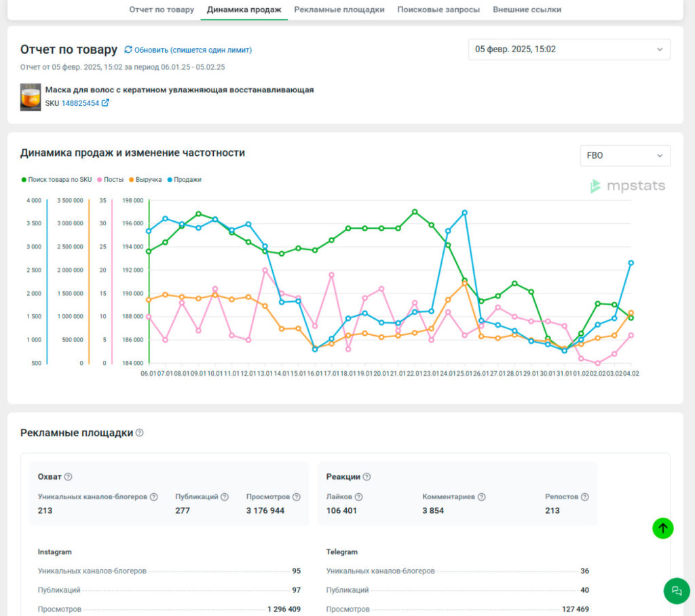Open the FBO dropdown selector
The width and height of the screenshot is (695, 616).
tap(624, 155)
